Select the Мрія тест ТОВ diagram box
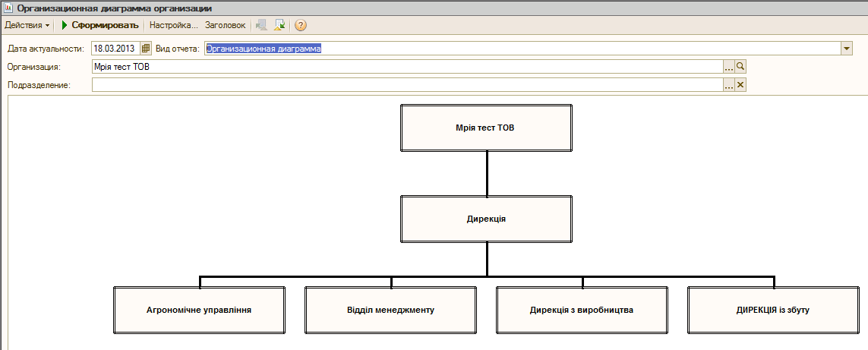Image resolution: width=868 pixels, height=350 pixels. click(x=486, y=128)
